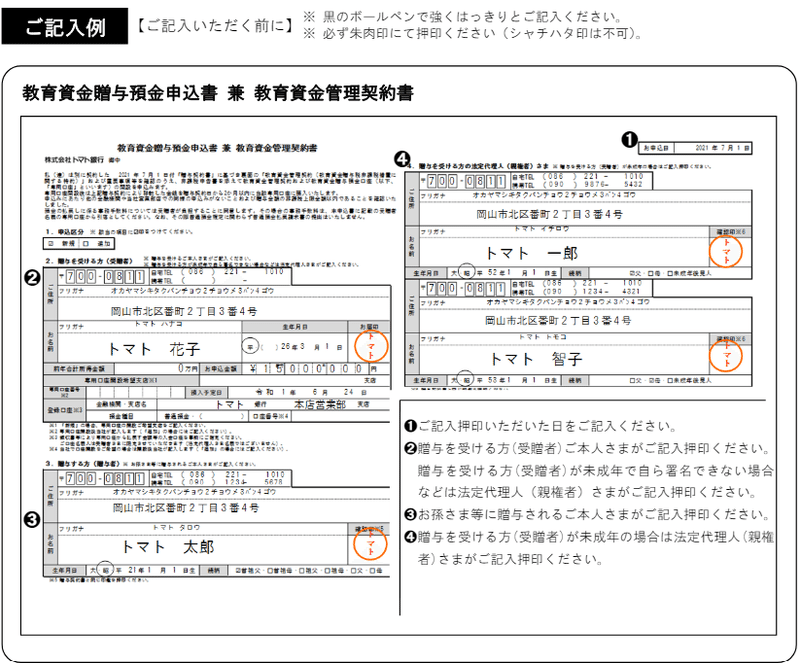Click the red seal beside トマト 智子
This screenshot has height=663, width=800.
pyautogui.click(x=725, y=356)
